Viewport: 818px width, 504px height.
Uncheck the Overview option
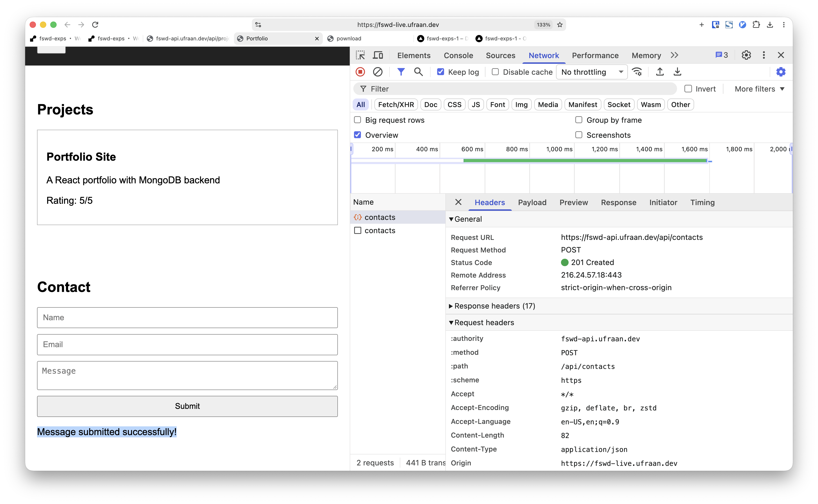click(357, 135)
